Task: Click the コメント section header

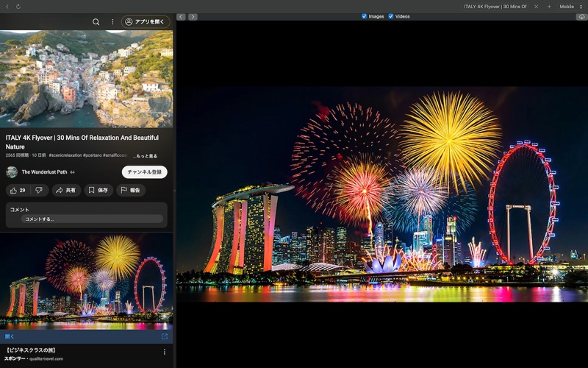Action: pyautogui.click(x=20, y=210)
